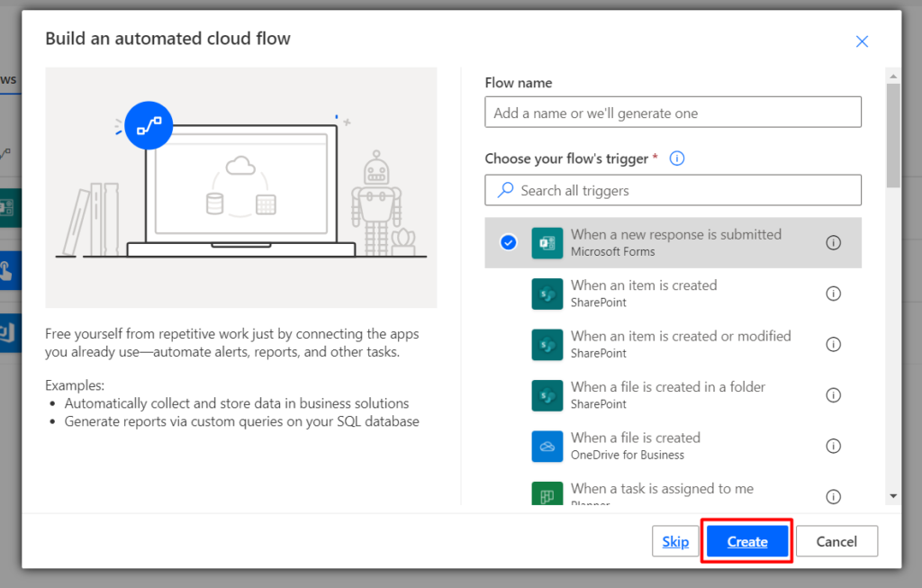Click the Cancel button

[836, 541]
